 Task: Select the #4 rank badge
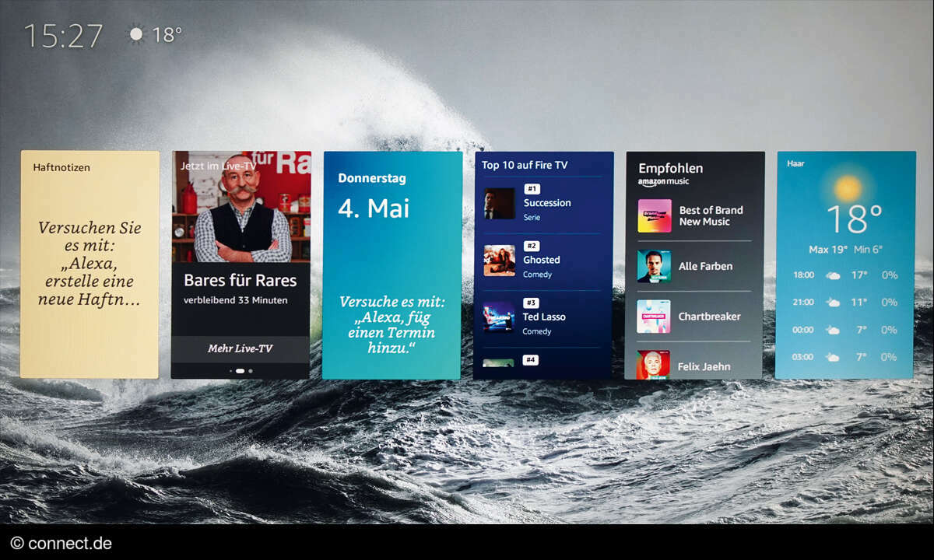point(531,359)
